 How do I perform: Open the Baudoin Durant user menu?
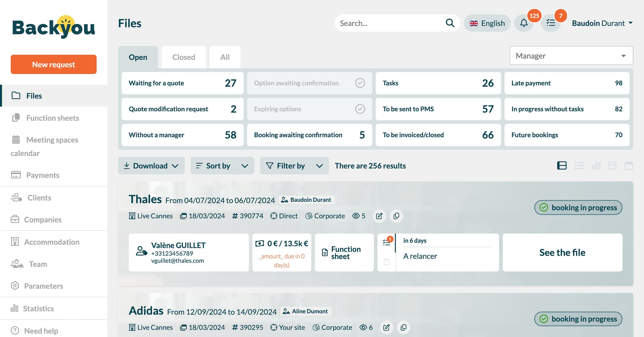(602, 23)
